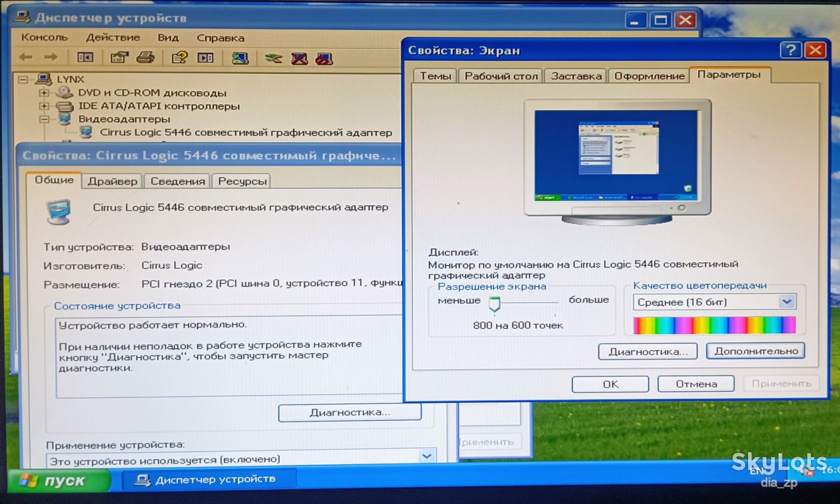The image size is (840, 504).
Task: Click the Update driver toolbar icon
Action: pyautogui.click(x=273, y=58)
